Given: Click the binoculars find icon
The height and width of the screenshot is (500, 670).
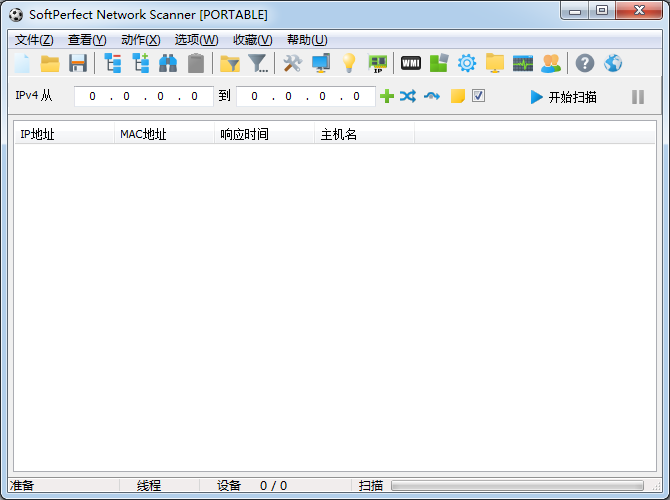Looking at the screenshot, I should [x=168, y=64].
